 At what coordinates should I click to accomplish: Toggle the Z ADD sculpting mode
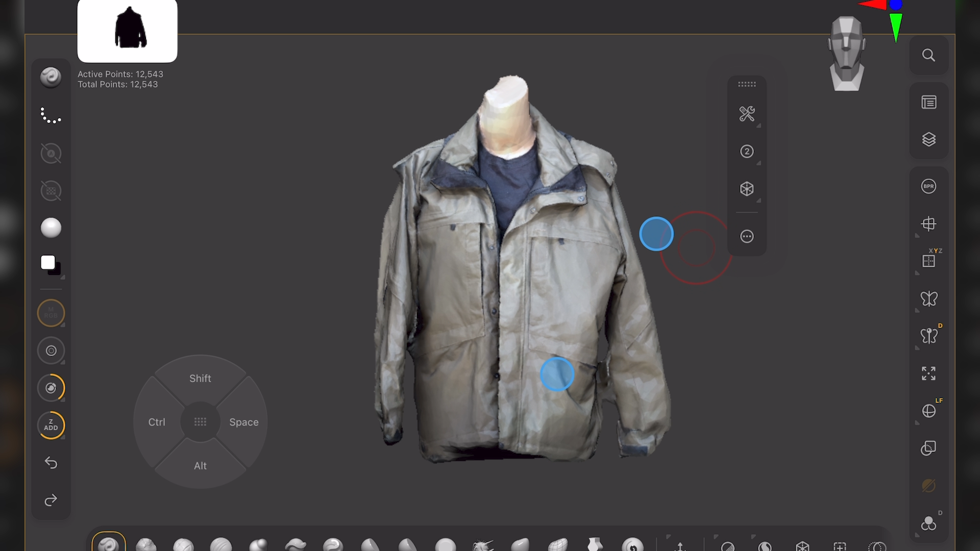pyautogui.click(x=51, y=425)
